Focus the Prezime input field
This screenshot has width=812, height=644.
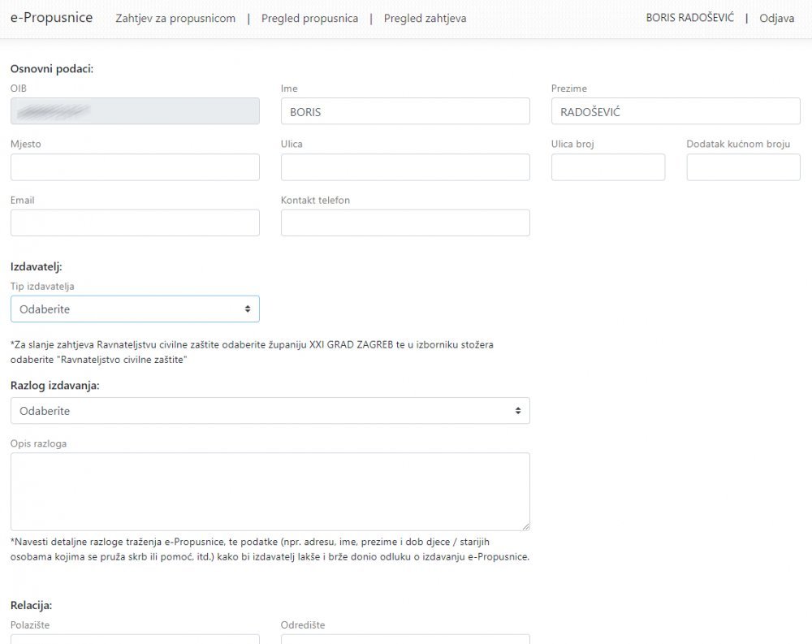(x=676, y=111)
